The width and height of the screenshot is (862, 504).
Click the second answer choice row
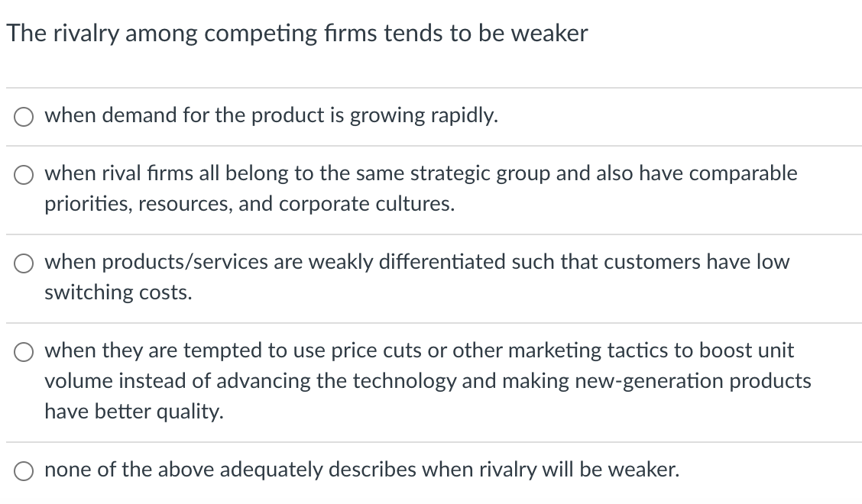(x=420, y=188)
